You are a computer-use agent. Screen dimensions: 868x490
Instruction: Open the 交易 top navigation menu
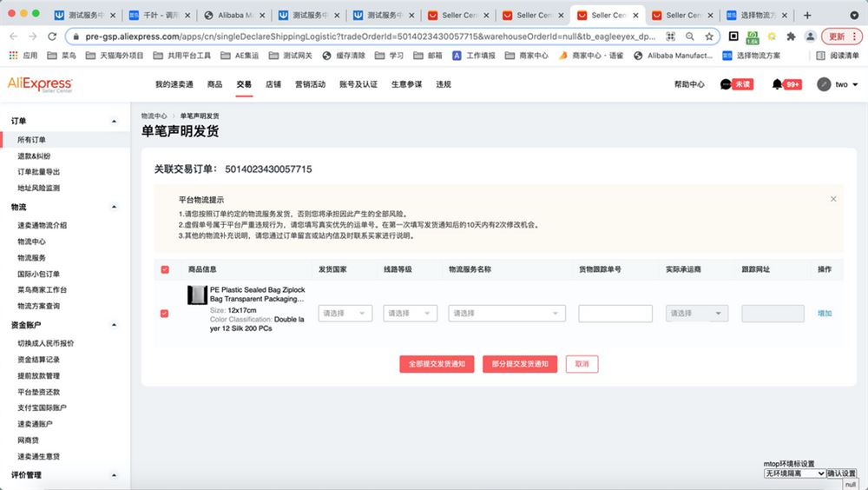[244, 84]
